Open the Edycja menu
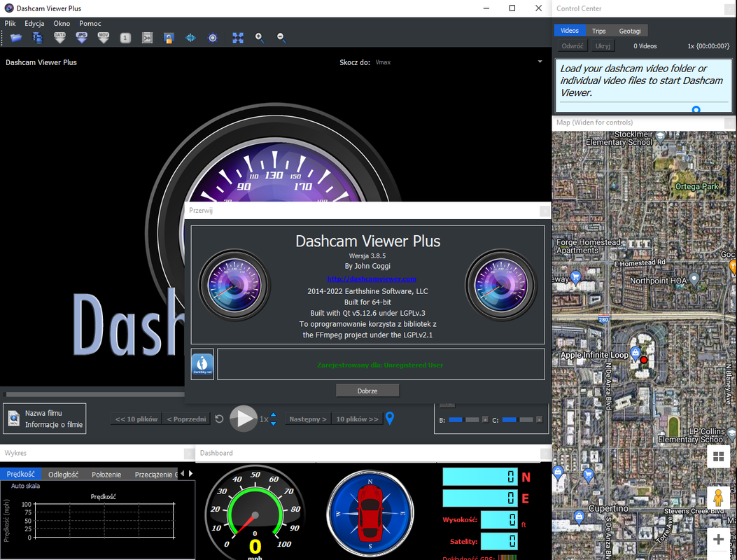This screenshot has height=560, width=737. pos(34,24)
